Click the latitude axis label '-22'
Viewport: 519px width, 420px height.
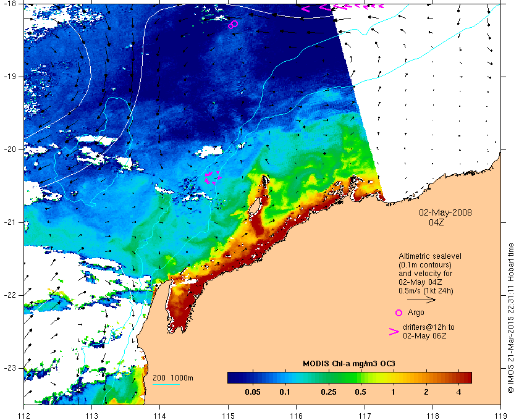[9, 295]
